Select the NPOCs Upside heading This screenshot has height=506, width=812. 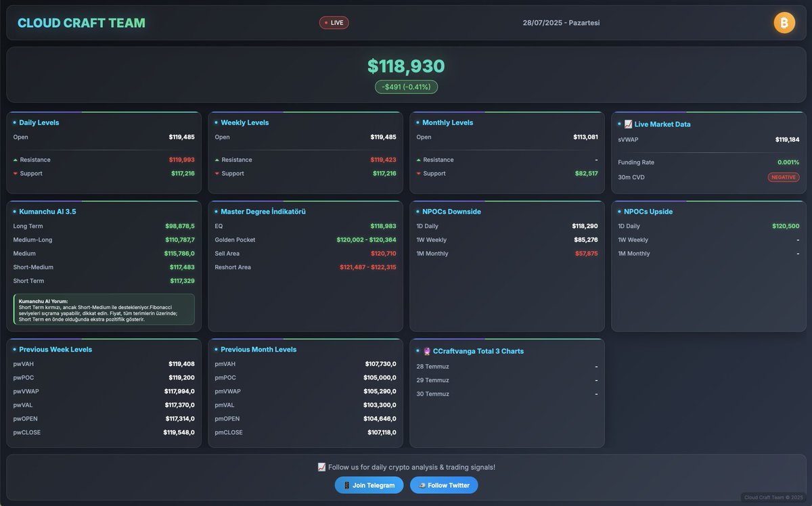648,212
